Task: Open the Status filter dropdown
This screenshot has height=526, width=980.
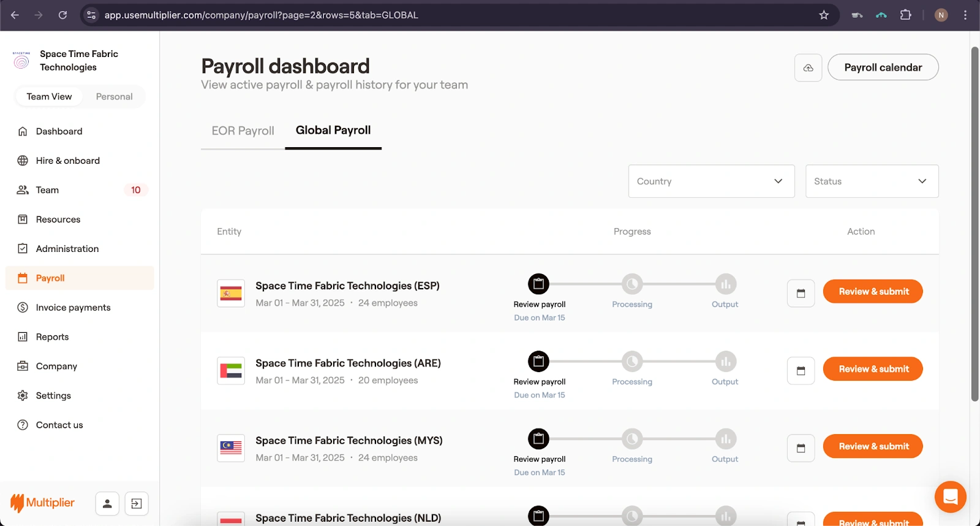Action: (x=872, y=181)
